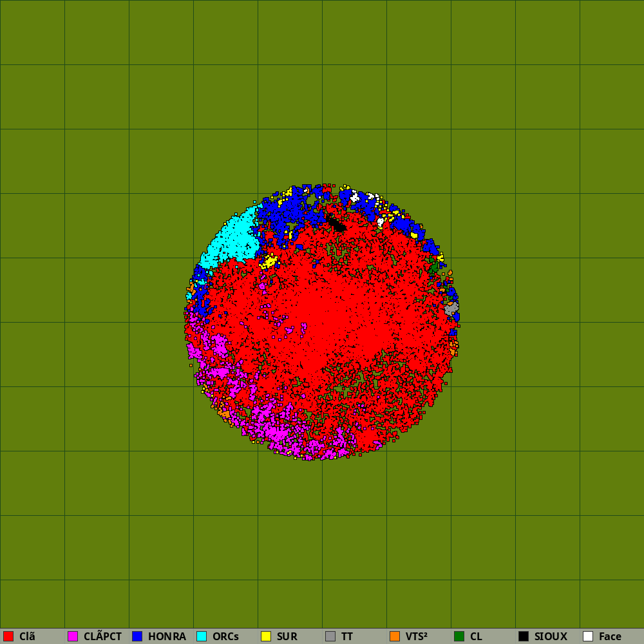Select the 'HONRA' legend label
The height and width of the screenshot is (644, 644).
(x=167, y=636)
